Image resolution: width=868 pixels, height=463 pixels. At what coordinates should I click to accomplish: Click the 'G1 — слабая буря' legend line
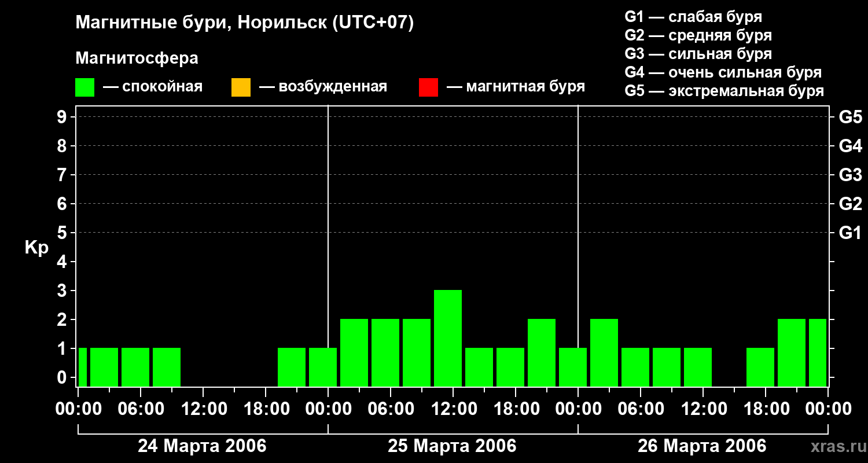tap(693, 16)
